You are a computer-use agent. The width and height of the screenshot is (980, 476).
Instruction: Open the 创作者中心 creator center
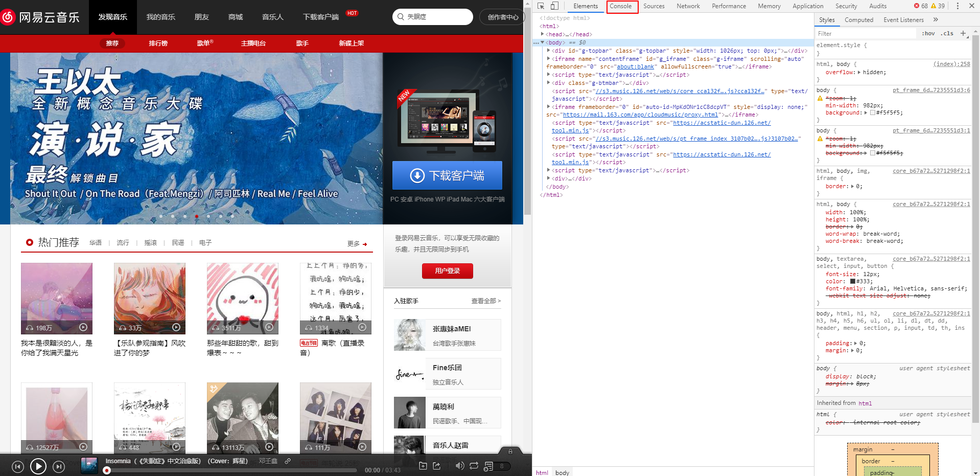click(x=502, y=17)
